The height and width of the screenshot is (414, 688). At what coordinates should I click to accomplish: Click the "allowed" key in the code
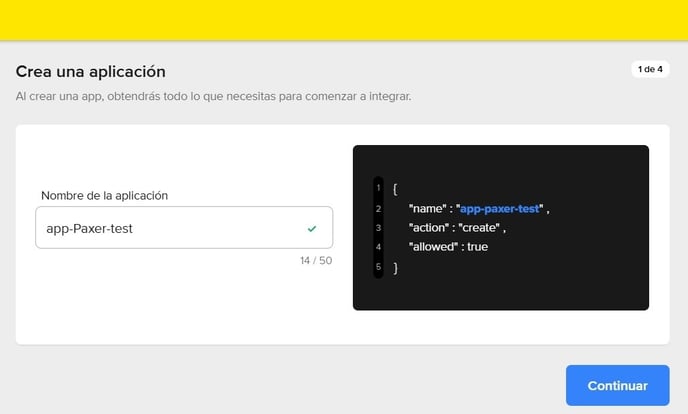pyautogui.click(x=434, y=247)
